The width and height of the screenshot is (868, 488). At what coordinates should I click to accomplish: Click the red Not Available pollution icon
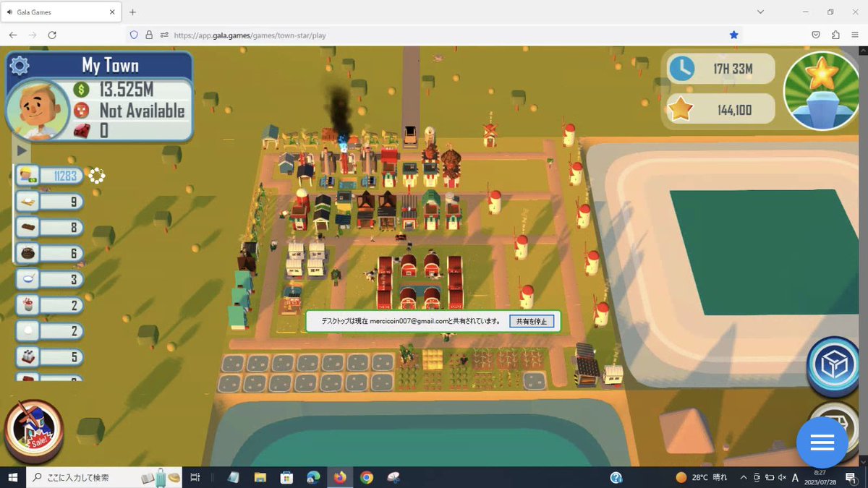click(82, 110)
